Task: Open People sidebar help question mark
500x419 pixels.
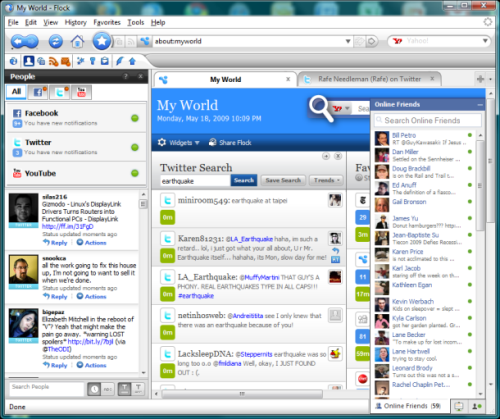Action: pyautogui.click(x=126, y=76)
